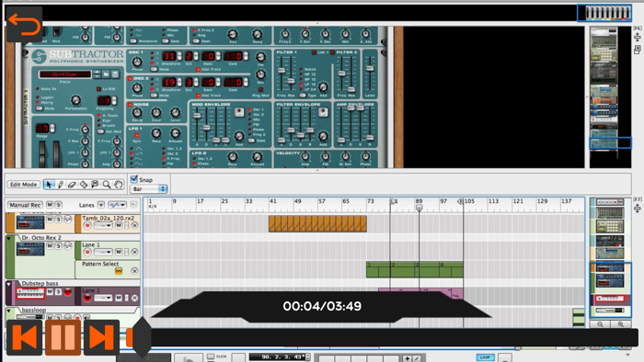Step the Subtractor patch selector arrows
Screen dimensions: 644x362
point(97,74)
